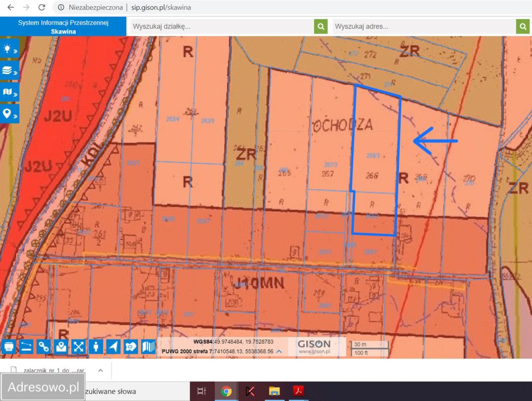Screen dimensions: 532x401
Task: Open the share link tool
Action: tap(43, 346)
